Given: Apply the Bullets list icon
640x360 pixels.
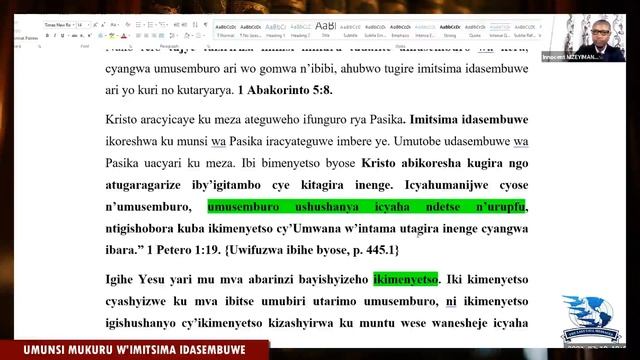Looking at the screenshot, I should pyautogui.click(x=139, y=25).
